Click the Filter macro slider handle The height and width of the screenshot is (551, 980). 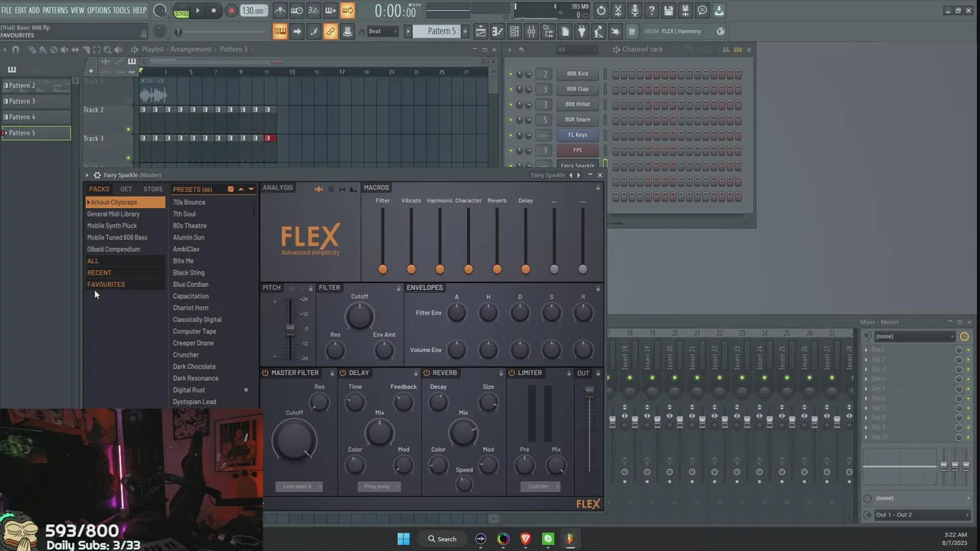point(383,269)
